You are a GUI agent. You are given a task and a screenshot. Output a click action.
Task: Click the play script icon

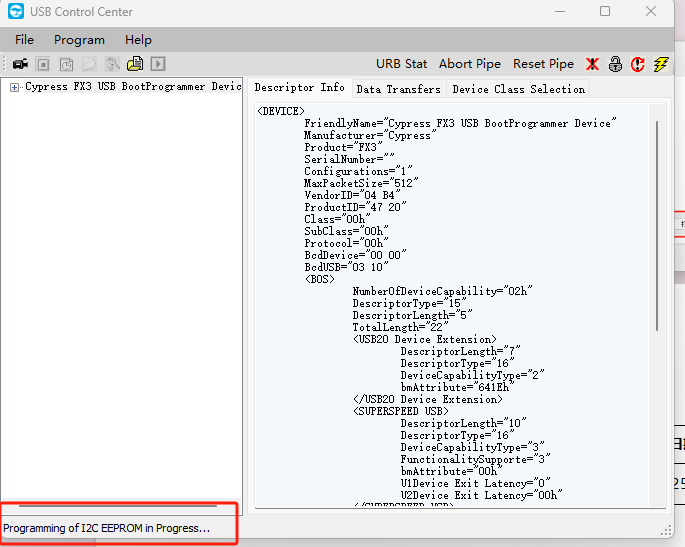coord(158,64)
